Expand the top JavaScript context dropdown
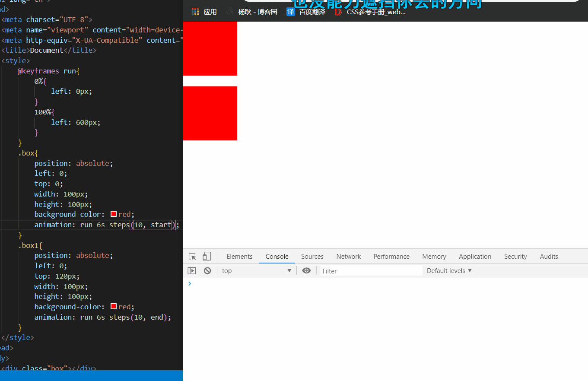Viewport: 588px width, 381px height. click(x=257, y=271)
